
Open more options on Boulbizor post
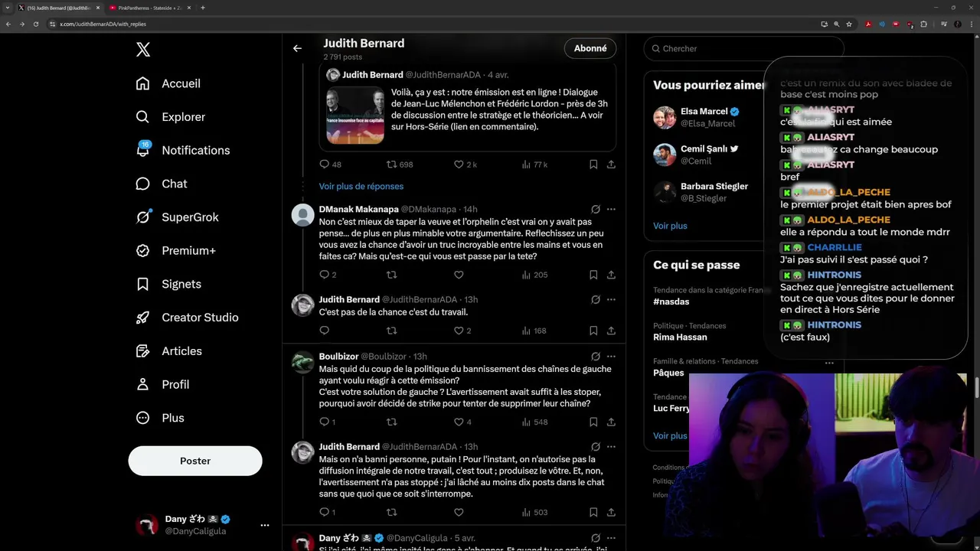tap(611, 356)
